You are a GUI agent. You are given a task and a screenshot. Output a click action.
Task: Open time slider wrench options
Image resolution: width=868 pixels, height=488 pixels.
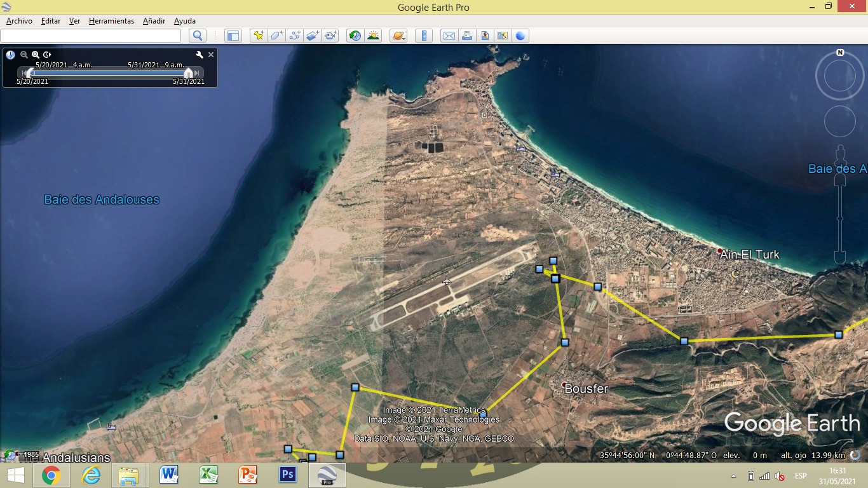(x=199, y=55)
